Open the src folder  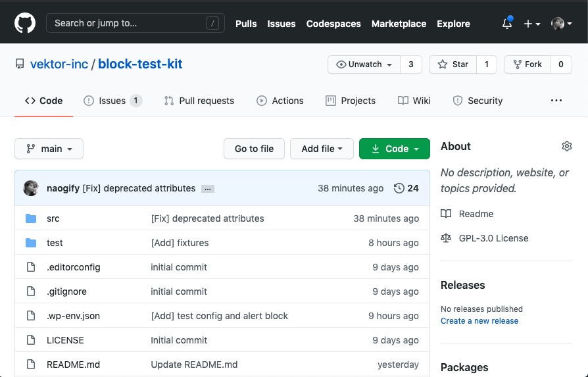[53, 218]
